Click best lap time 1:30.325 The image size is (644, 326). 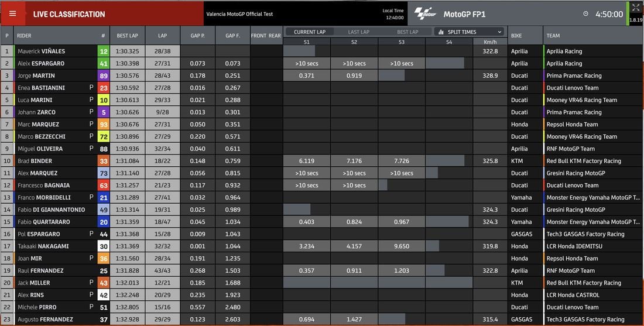point(127,52)
